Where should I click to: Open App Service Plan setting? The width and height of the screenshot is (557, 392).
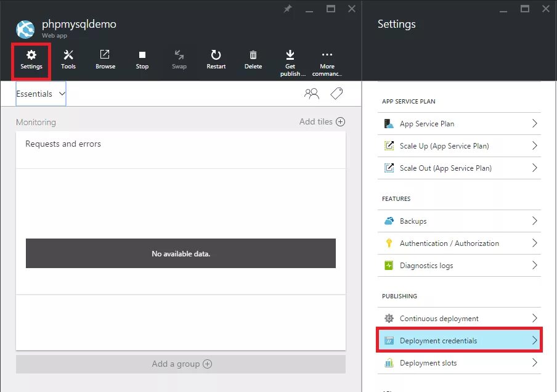[x=459, y=124]
